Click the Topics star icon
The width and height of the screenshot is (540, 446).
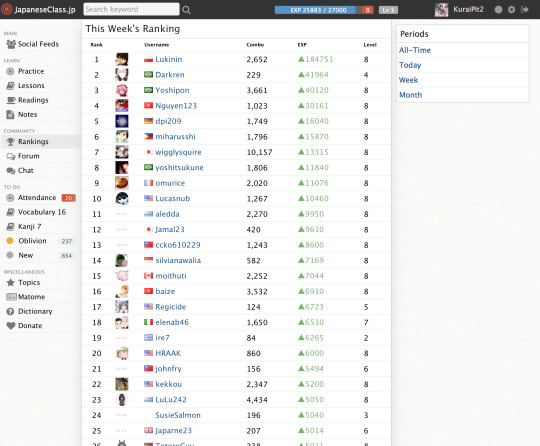pos(11,282)
